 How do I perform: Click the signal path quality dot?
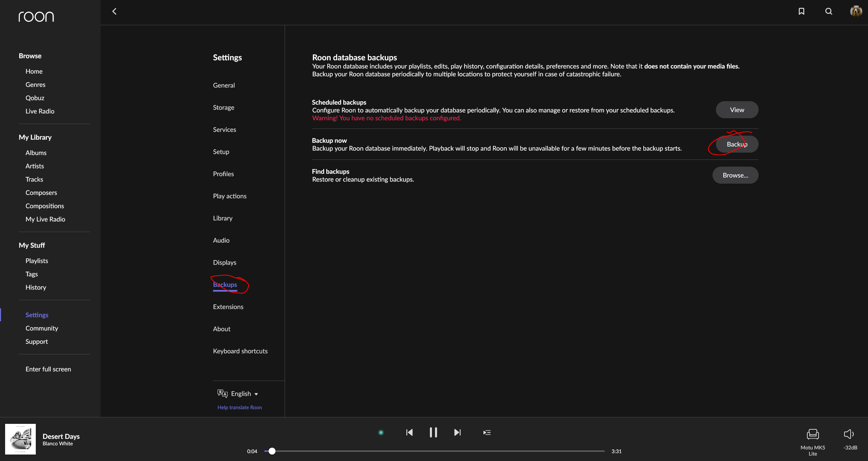coord(381,432)
